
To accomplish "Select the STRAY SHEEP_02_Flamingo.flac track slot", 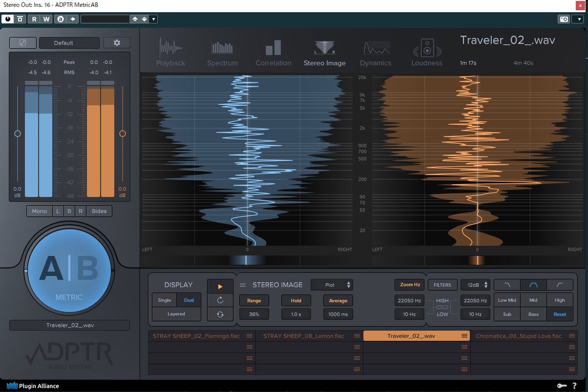I will point(201,336).
